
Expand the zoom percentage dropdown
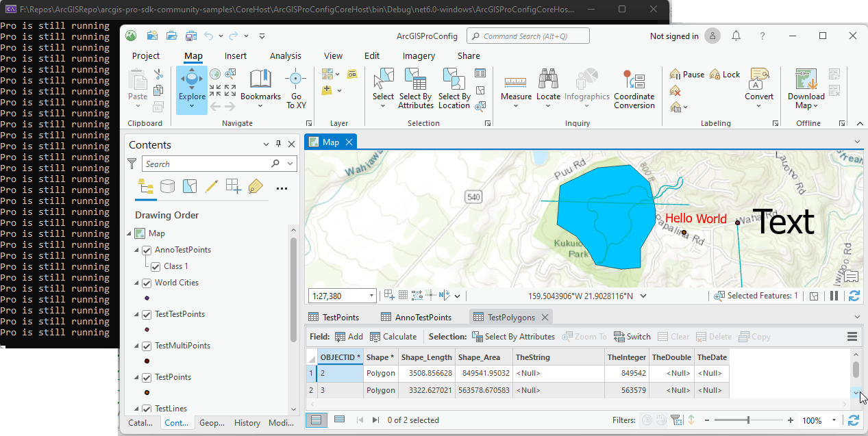[x=834, y=420]
